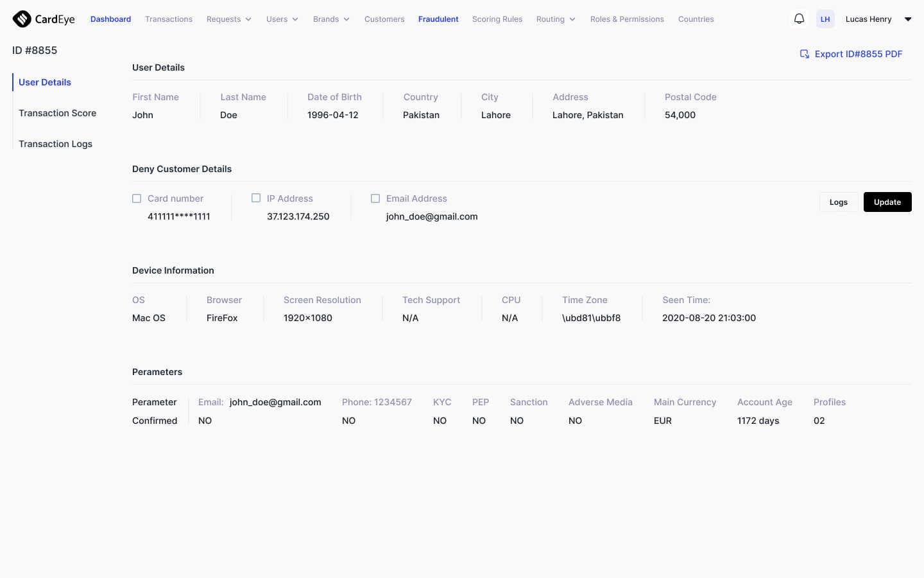This screenshot has height=578, width=924.
Task: Select the Fraudulent menu item
Action: [438, 19]
